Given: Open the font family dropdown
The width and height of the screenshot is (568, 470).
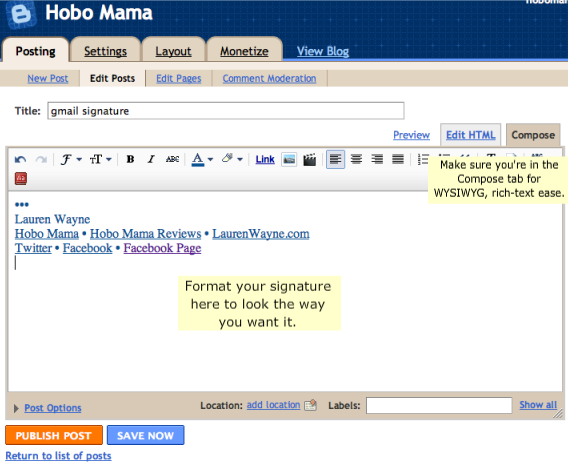Looking at the screenshot, I should [71, 159].
